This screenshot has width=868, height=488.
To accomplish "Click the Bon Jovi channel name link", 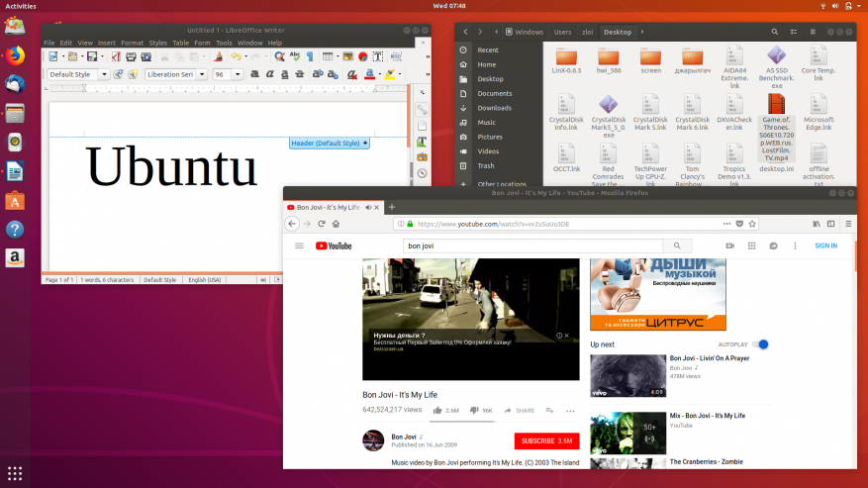I will 404,438.
